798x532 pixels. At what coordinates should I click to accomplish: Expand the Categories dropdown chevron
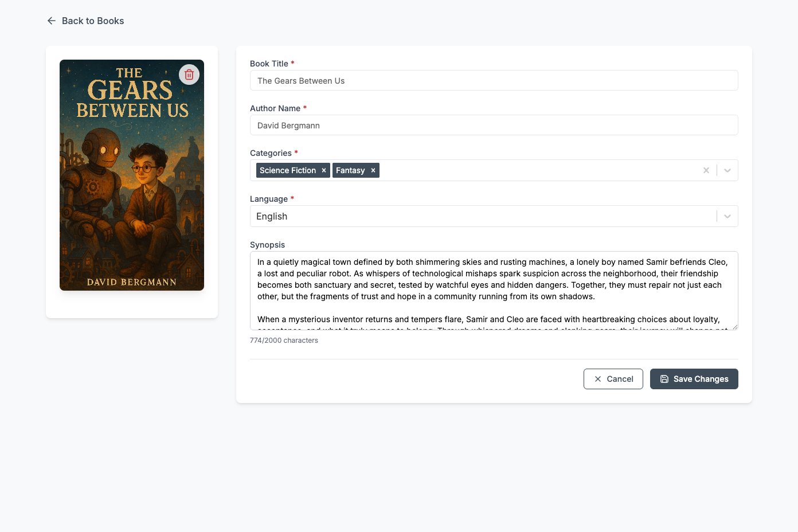[727, 170]
